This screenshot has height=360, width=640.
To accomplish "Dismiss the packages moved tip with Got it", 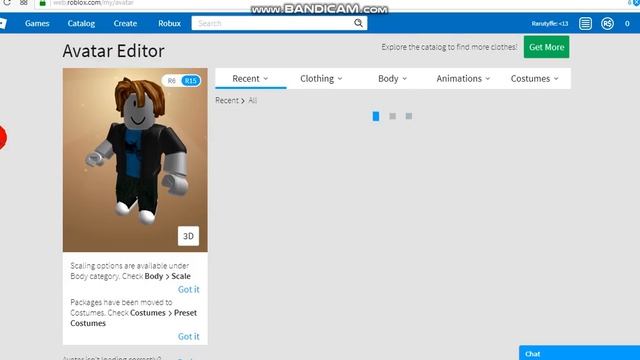I will 189,336.
